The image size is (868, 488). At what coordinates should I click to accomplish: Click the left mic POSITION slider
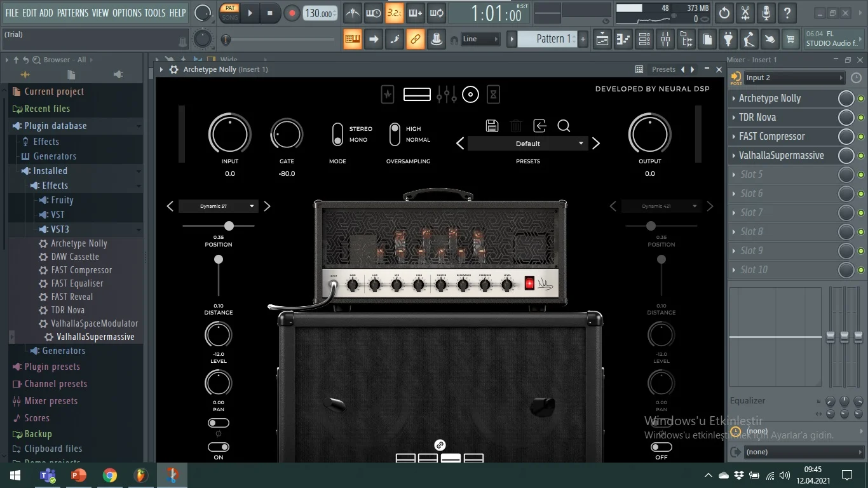pyautogui.click(x=219, y=226)
